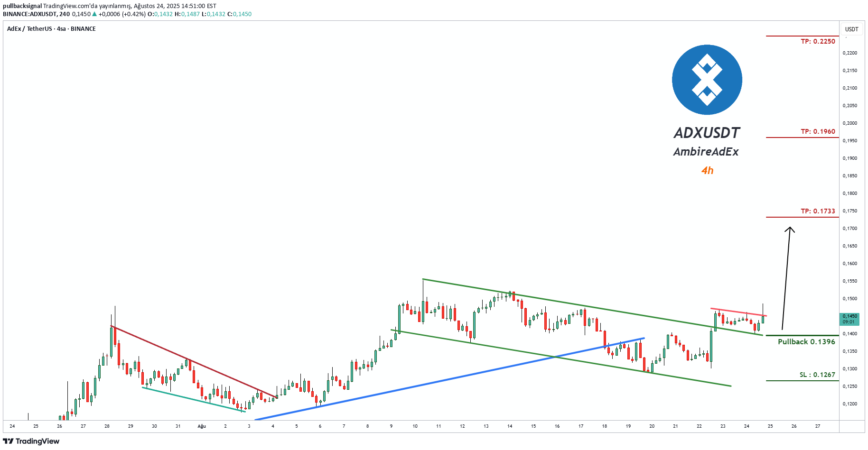
Task: Click the 0,2200 price axis label
Action: 850,53
